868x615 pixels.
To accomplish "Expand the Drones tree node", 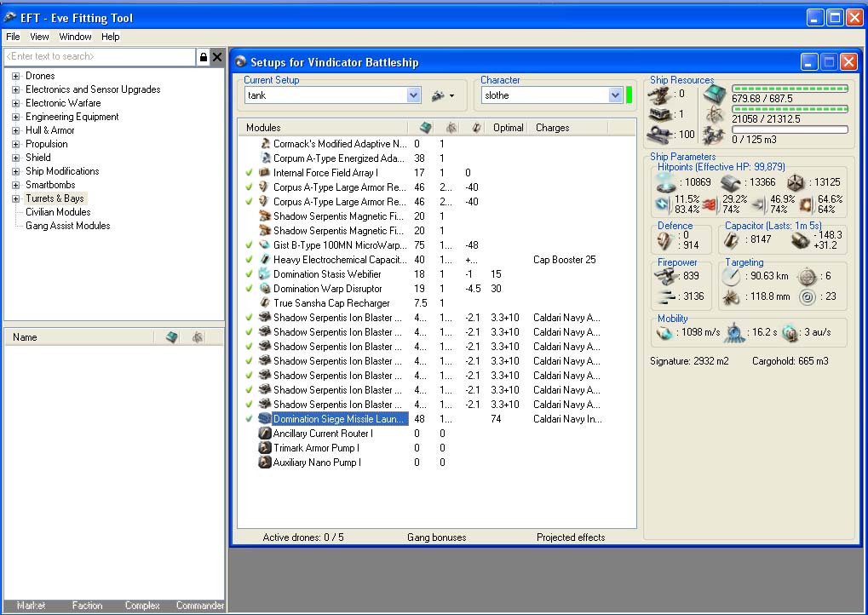I will coord(15,76).
